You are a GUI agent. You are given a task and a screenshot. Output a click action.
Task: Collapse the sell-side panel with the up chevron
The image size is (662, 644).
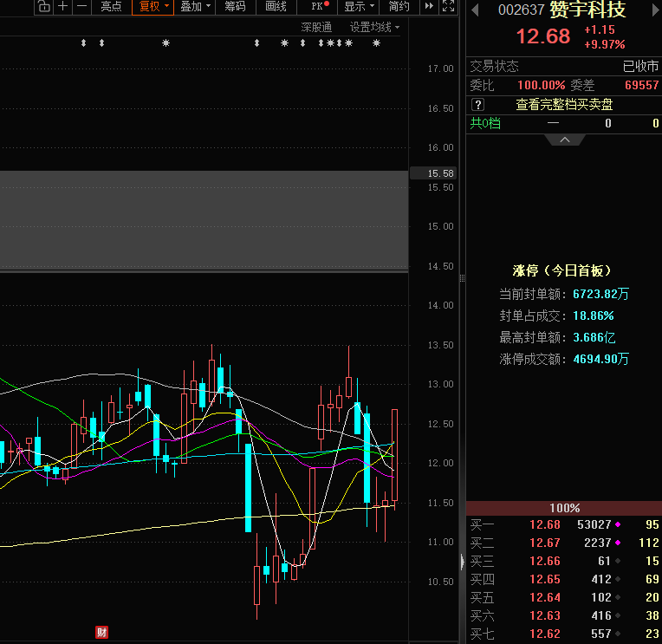click(564, 140)
